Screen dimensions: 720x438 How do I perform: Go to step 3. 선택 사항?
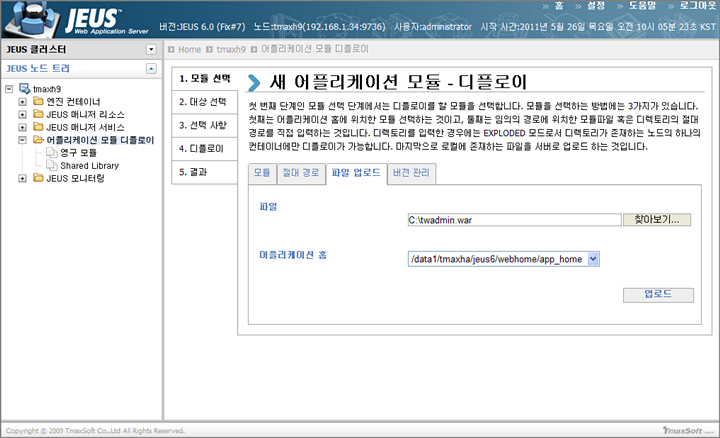pos(205,125)
